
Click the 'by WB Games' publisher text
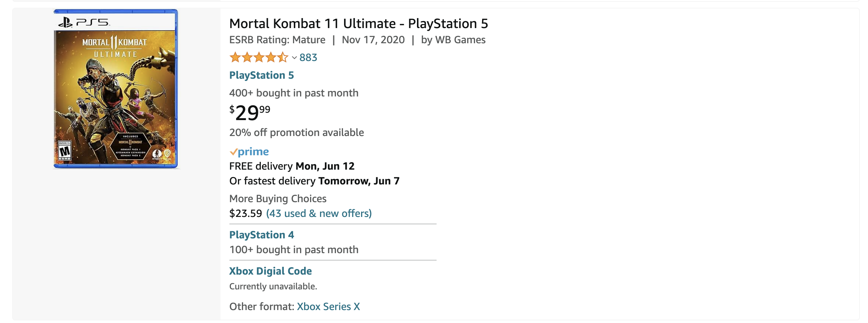(x=453, y=40)
